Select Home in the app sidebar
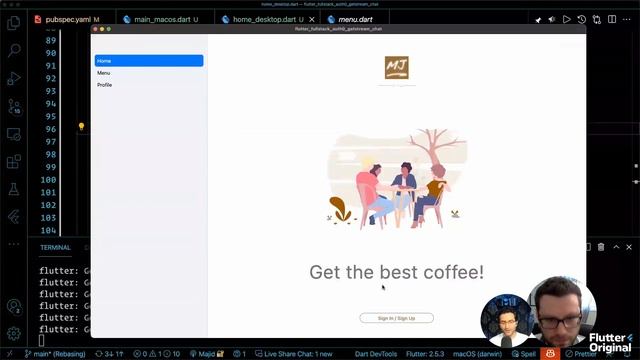 tap(149, 61)
